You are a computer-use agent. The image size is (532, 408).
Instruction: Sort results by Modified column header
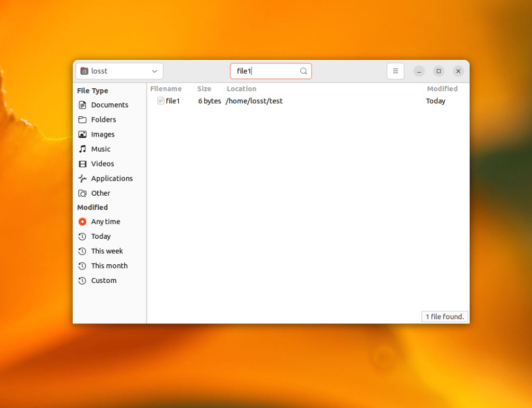click(446, 89)
